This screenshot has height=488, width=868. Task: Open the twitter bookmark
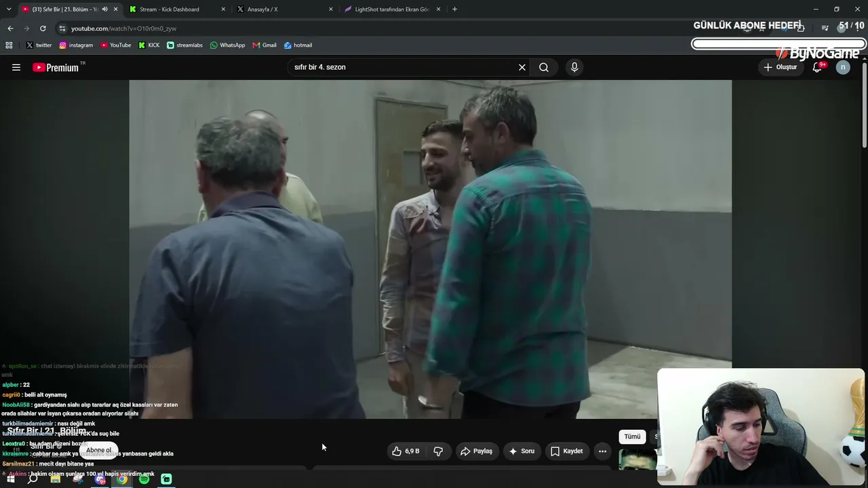[39, 45]
